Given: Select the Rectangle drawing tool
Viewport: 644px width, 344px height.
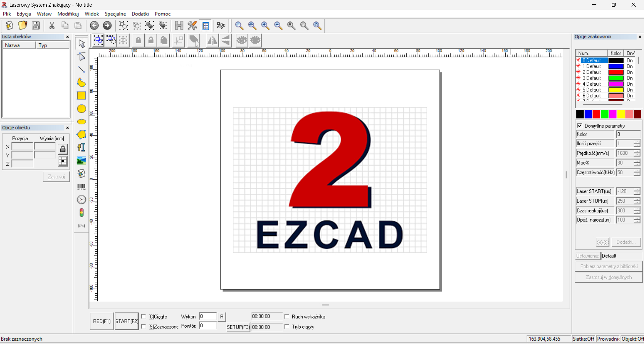Looking at the screenshot, I should tap(82, 96).
